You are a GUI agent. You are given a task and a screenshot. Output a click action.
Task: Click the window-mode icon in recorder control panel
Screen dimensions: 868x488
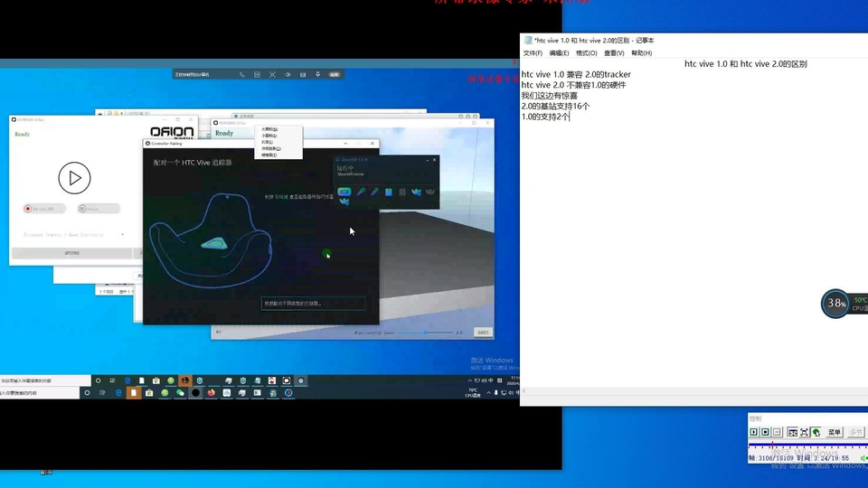coord(792,432)
